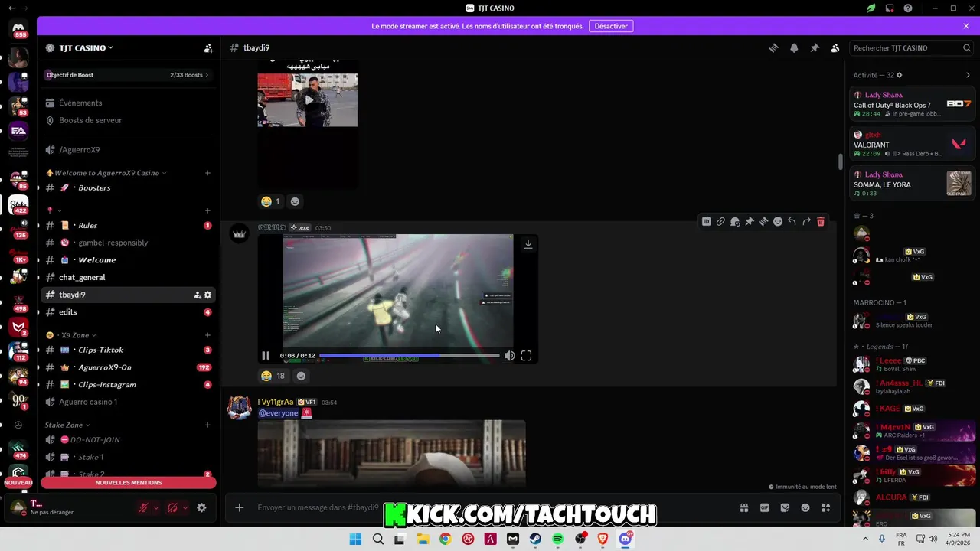Open notification settings bell icon

pos(794,47)
